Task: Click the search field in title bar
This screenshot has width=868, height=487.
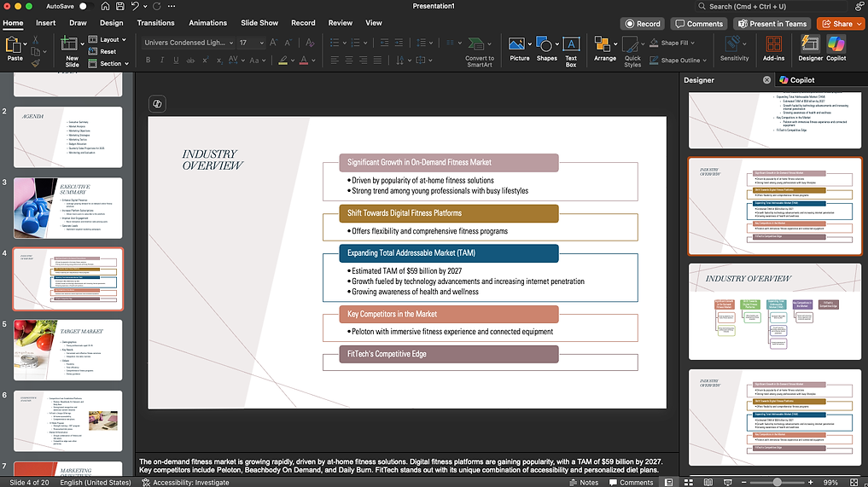Action: point(771,6)
